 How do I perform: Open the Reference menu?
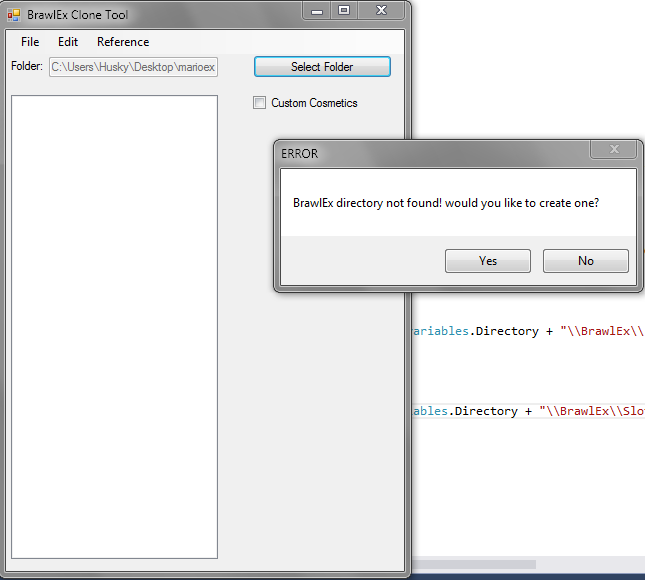(x=123, y=42)
